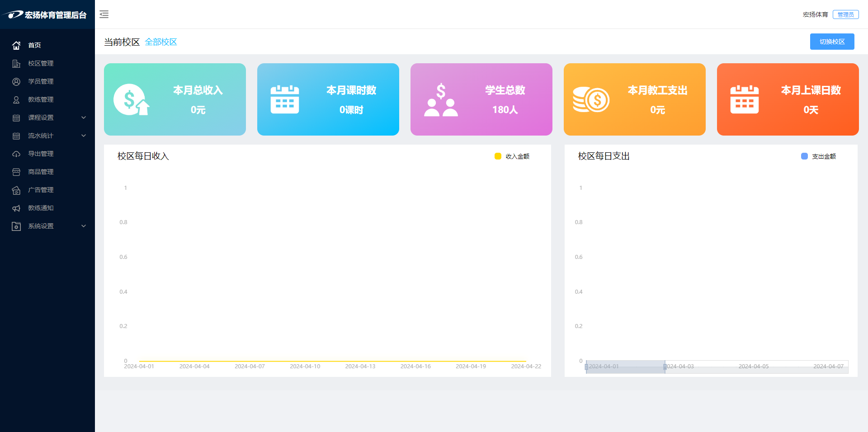
Task: Click the 宏扬体育 username
Action: 815,14
